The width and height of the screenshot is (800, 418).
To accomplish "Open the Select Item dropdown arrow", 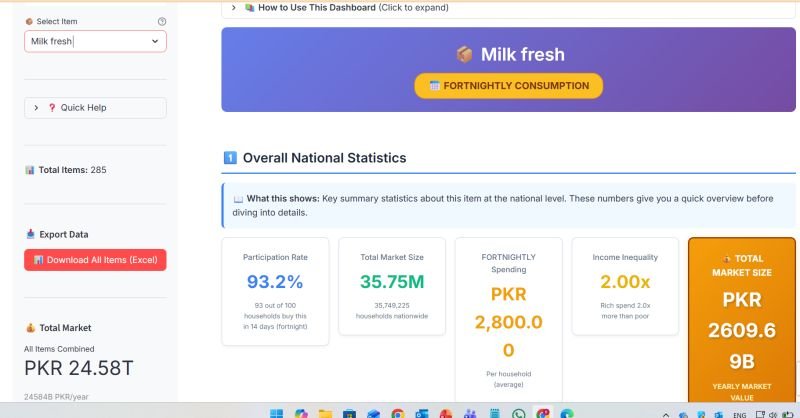I will coord(155,42).
